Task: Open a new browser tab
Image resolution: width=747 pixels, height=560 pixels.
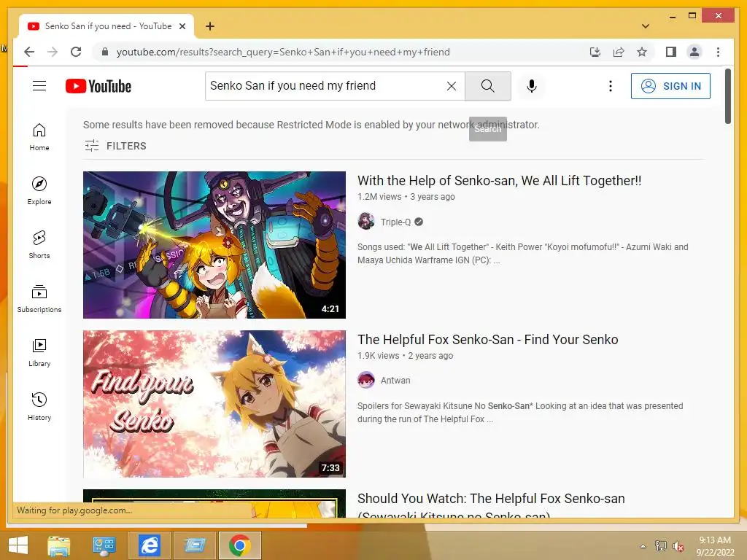Action: (209, 26)
